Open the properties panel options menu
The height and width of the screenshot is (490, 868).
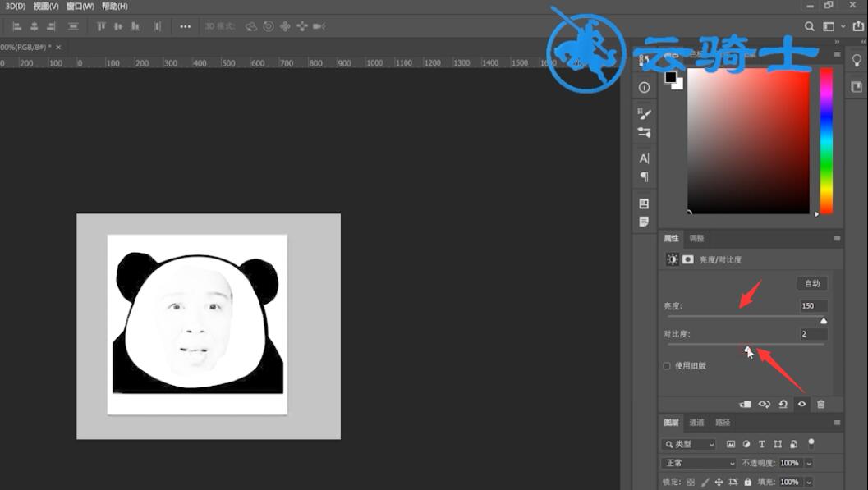(x=837, y=238)
